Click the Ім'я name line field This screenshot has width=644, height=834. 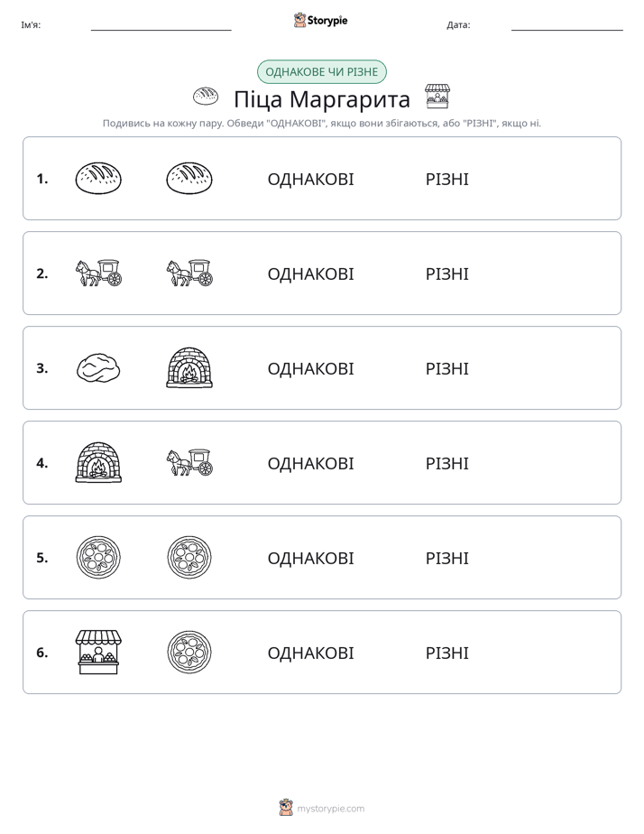point(161,25)
